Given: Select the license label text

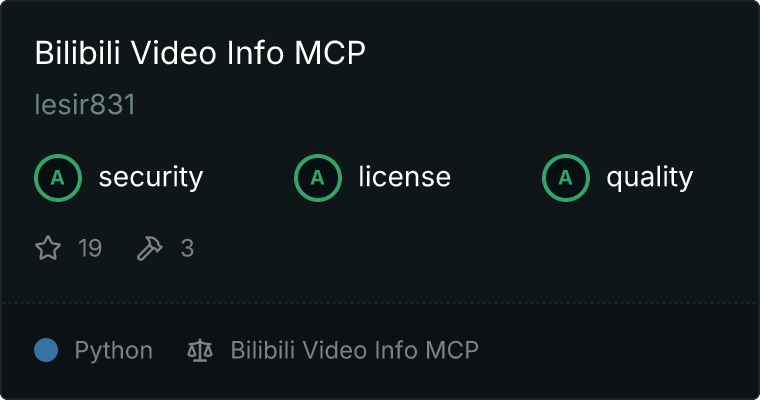Looking at the screenshot, I should [x=405, y=176].
